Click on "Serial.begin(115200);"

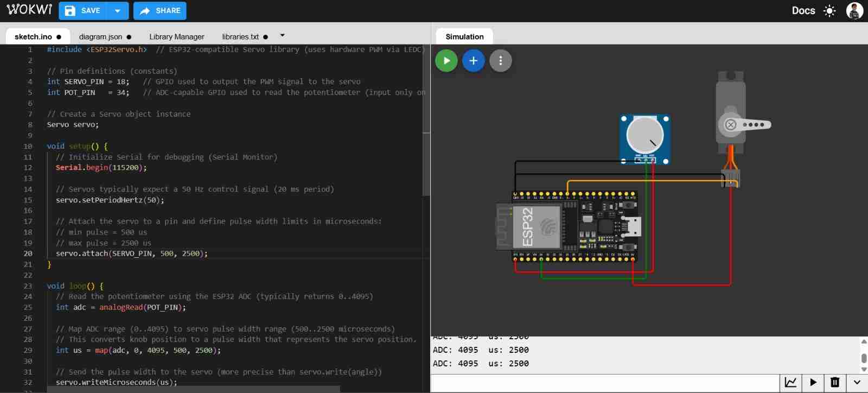point(101,167)
